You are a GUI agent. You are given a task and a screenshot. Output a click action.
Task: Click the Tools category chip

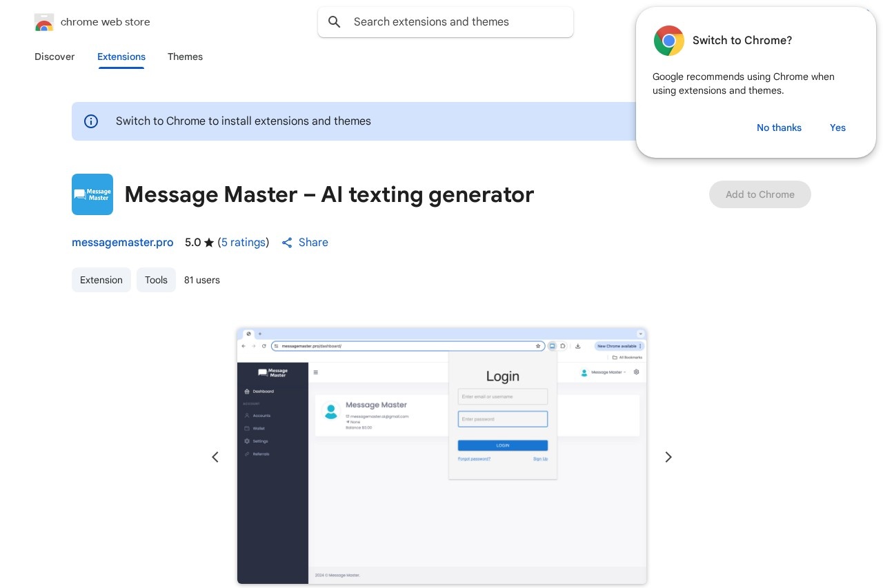(156, 280)
